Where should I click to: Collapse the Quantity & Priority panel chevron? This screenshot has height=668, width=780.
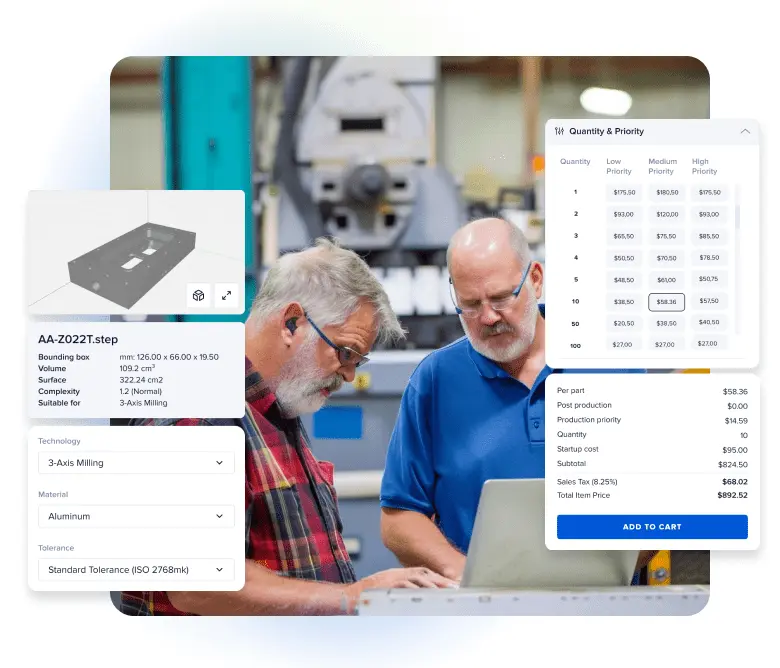coord(745,131)
